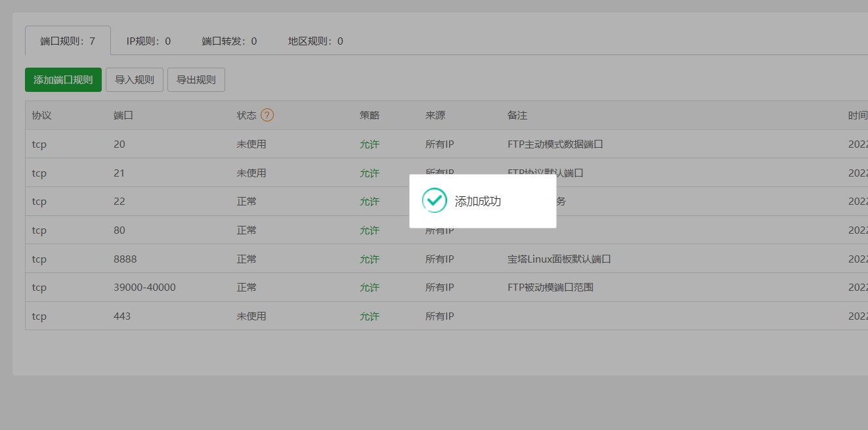
Task: Click the 导入规则 button
Action: pos(135,79)
